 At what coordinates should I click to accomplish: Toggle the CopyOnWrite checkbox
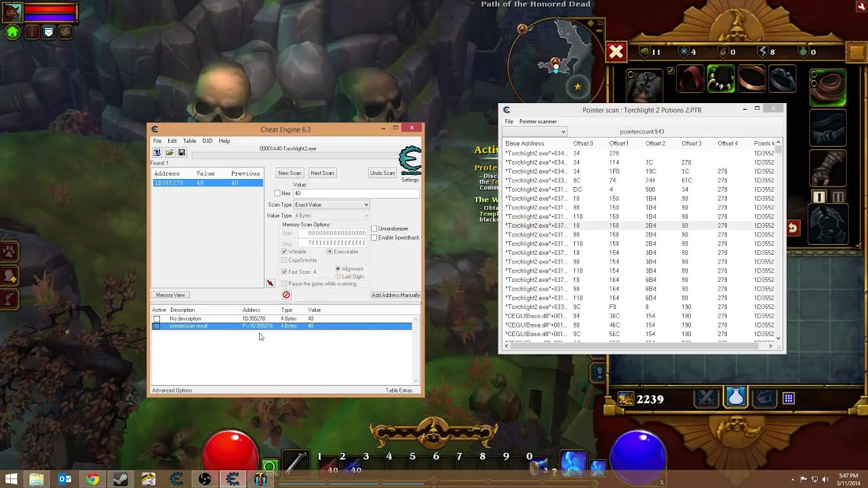coord(284,260)
